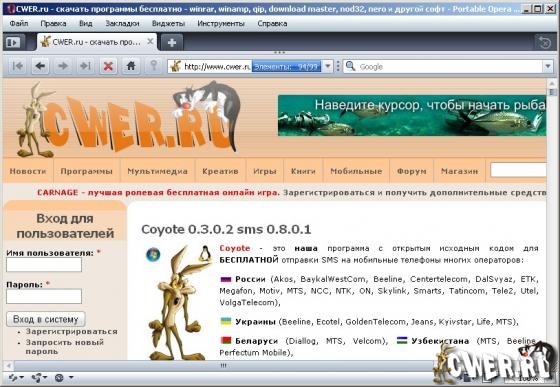Click the Back navigation arrow
This screenshot has width=560, height=387.
pos(40,66)
